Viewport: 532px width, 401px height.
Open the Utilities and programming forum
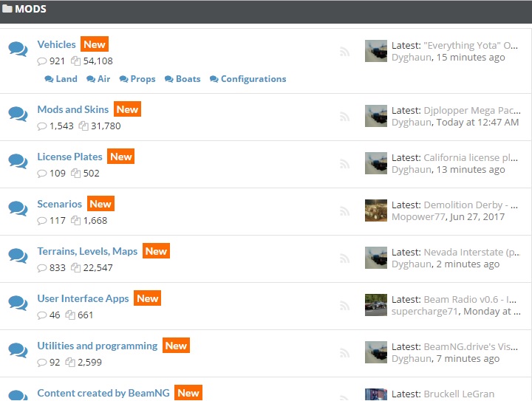pyautogui.click(x=98, y=346)
